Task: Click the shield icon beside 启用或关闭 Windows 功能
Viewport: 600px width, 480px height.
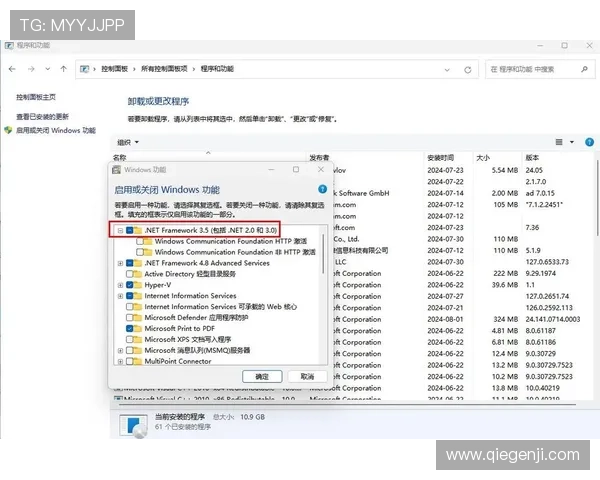Action: click(x=8, y=131)
